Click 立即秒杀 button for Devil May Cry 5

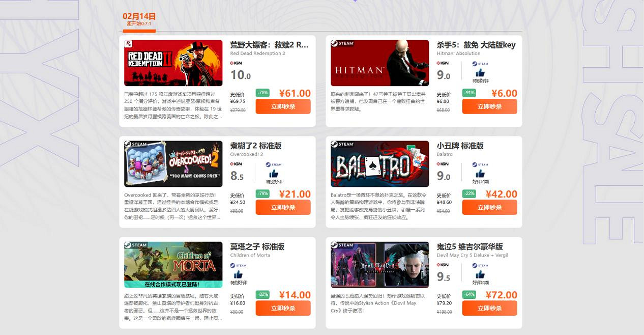[489, 308]
